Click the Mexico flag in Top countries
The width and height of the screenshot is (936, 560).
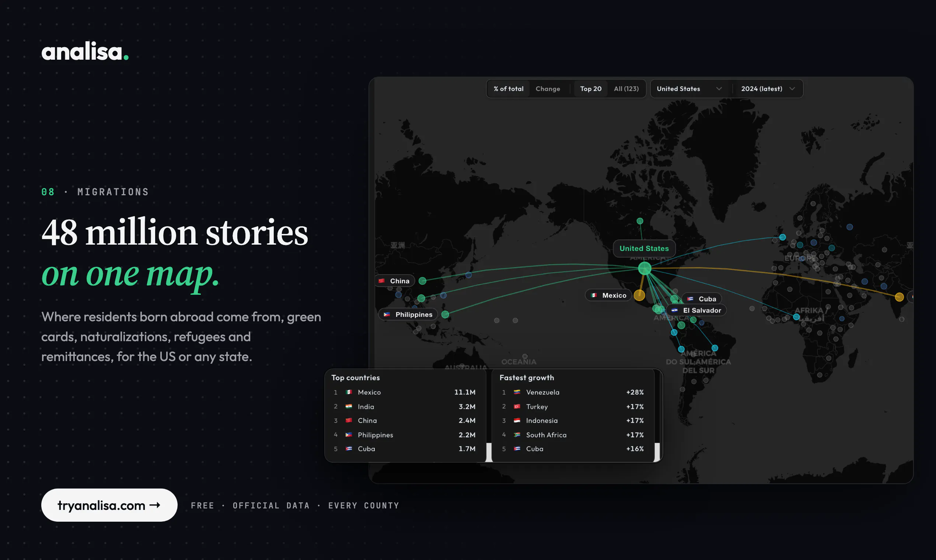coord(349,392)
